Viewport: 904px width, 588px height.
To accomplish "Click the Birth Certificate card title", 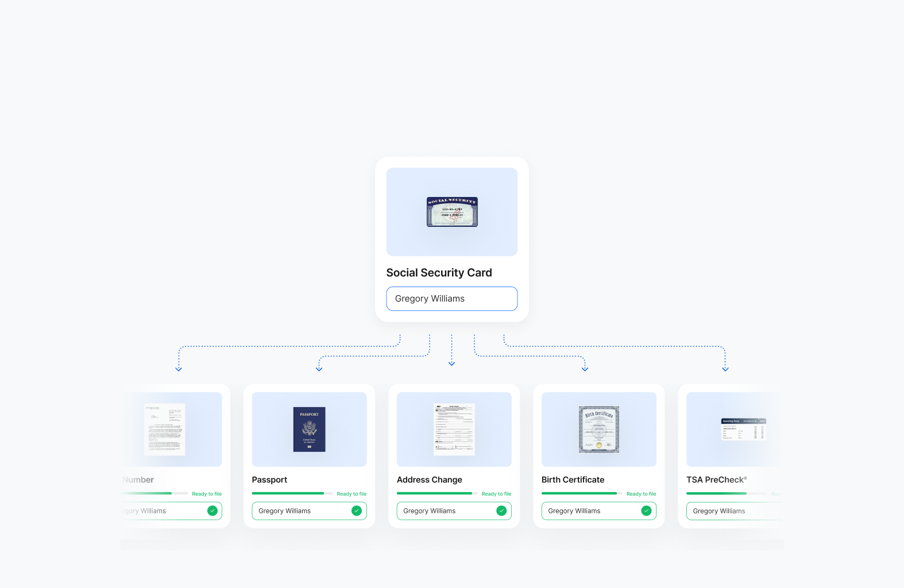I will (573, 479).
